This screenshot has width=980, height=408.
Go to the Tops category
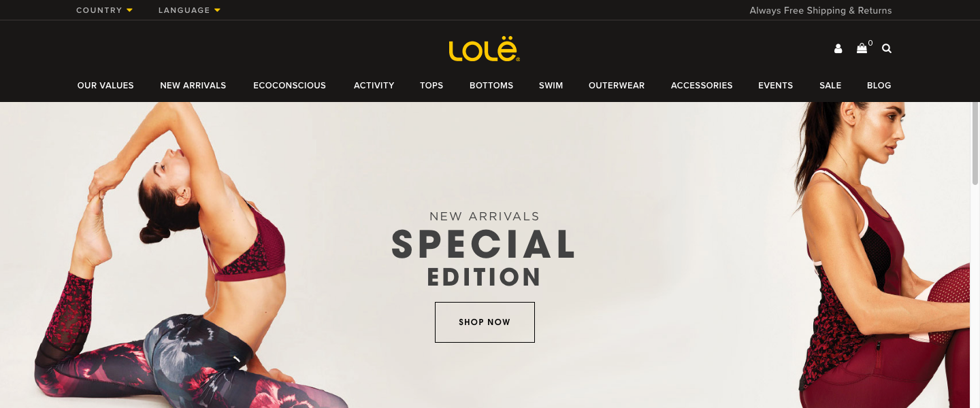click(431, 86)
